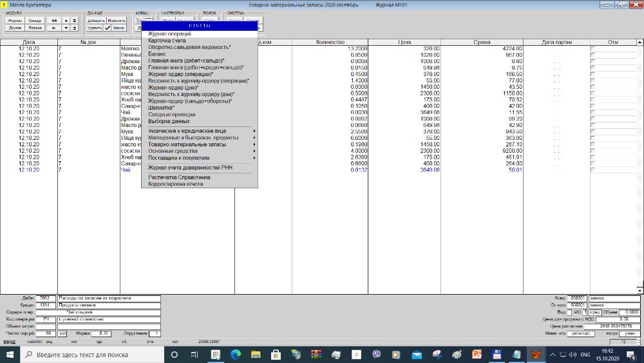Image resolution: width=644 pixels, height=363 pixels.
Task: Expand Товарно-материальные запасы submenu
Action: coord(200,144)
